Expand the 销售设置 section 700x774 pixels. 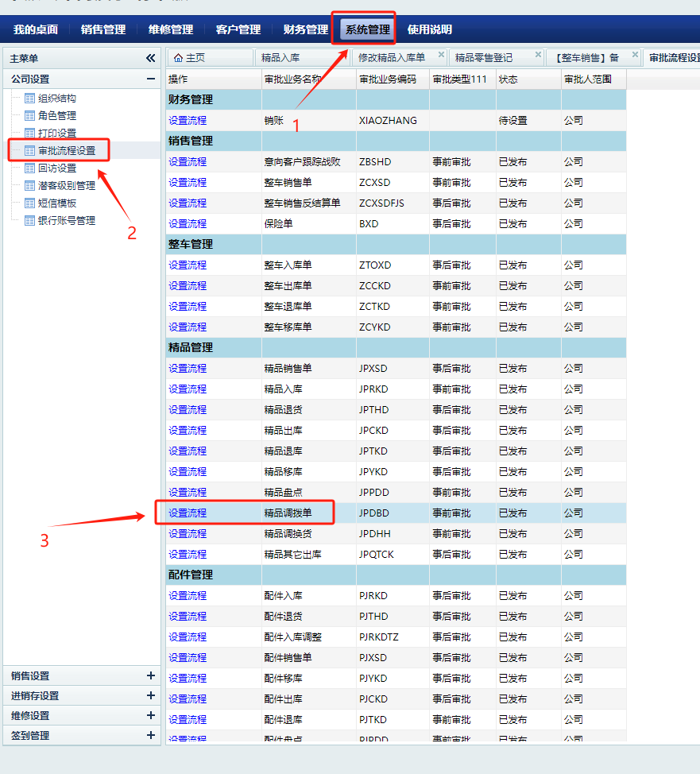(150, 675)
